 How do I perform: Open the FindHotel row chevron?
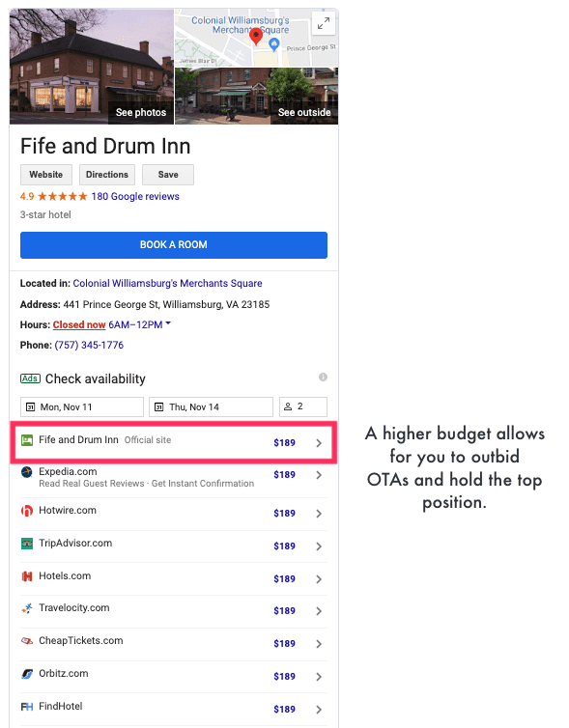click(x=319, y=710)
